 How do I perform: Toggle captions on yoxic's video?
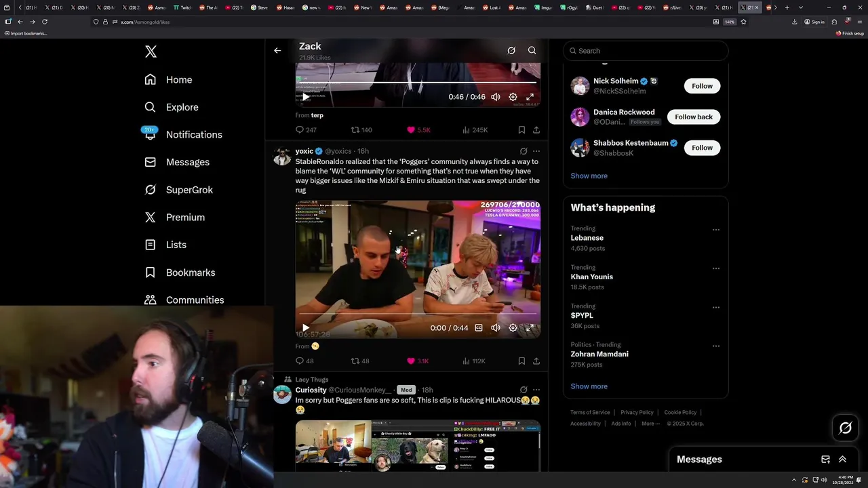tap(479, 328)
